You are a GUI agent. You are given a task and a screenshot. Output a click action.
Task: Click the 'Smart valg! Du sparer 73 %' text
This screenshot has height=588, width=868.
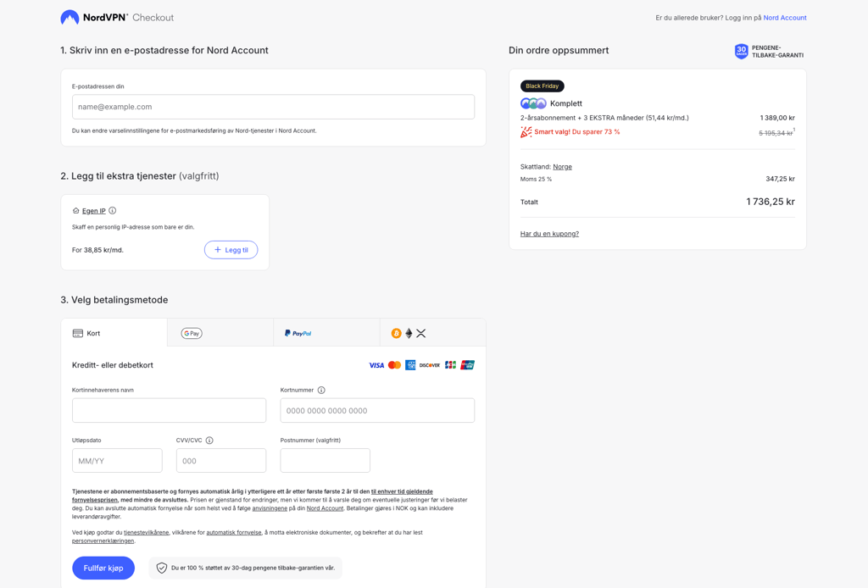pyautogui.click(x=576, y=132)
